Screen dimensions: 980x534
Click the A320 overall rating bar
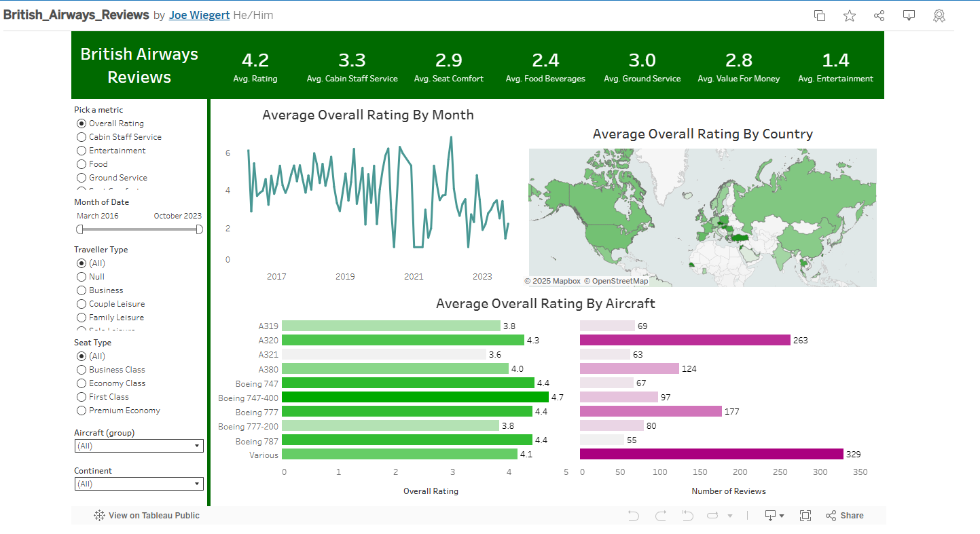click(x=403, y=340)
